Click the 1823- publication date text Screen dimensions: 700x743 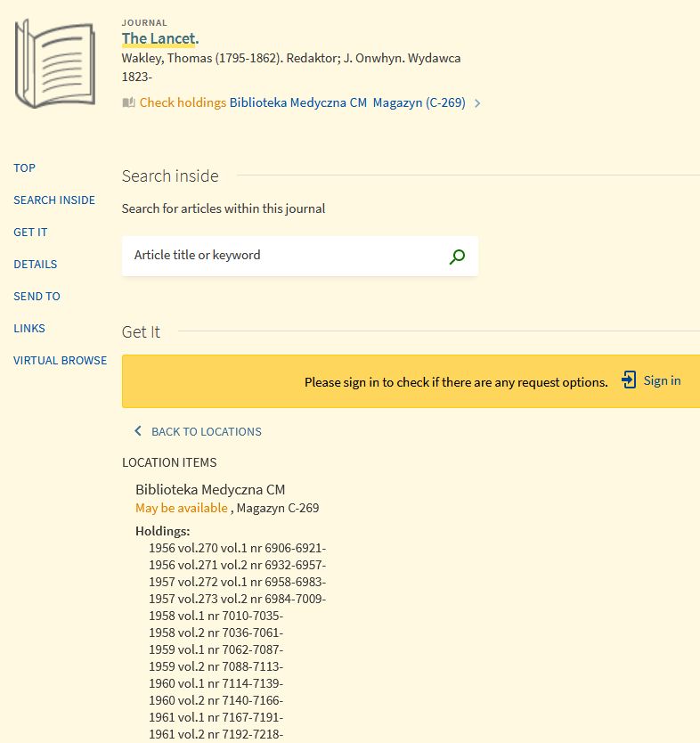[x=137, y=77]
